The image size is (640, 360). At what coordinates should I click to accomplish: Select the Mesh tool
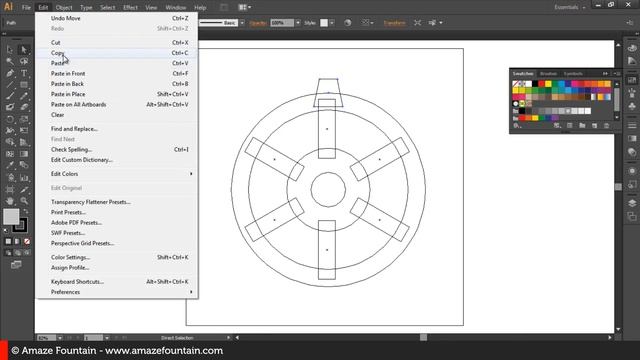pyautogui.click(x=10, y=154)
